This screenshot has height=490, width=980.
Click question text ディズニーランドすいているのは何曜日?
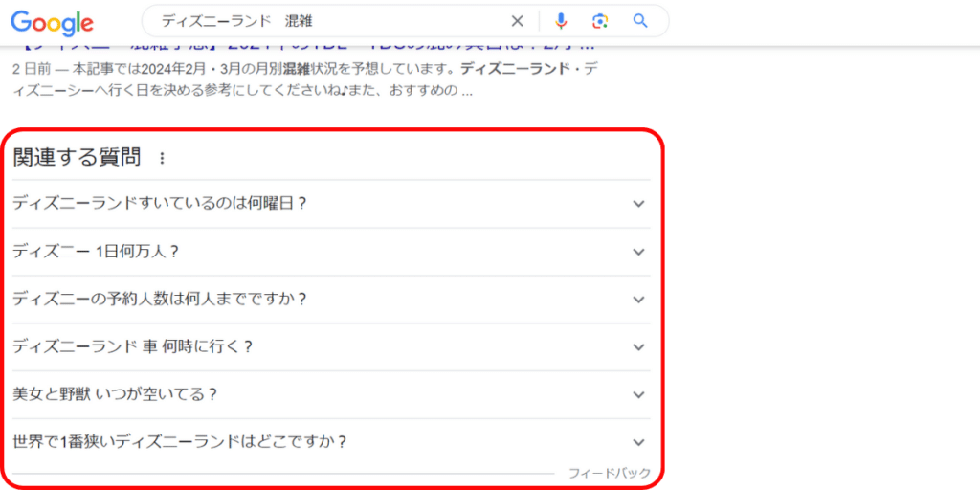(x=160, y=204)
